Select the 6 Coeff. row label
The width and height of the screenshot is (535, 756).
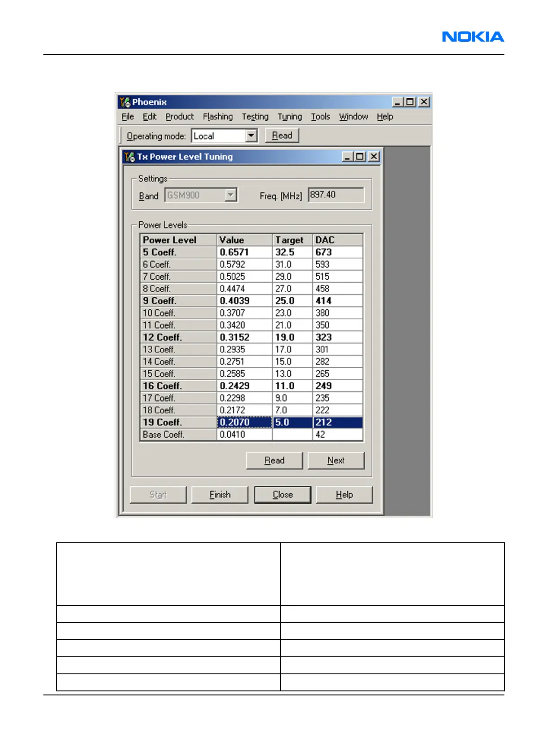(179, 264)
